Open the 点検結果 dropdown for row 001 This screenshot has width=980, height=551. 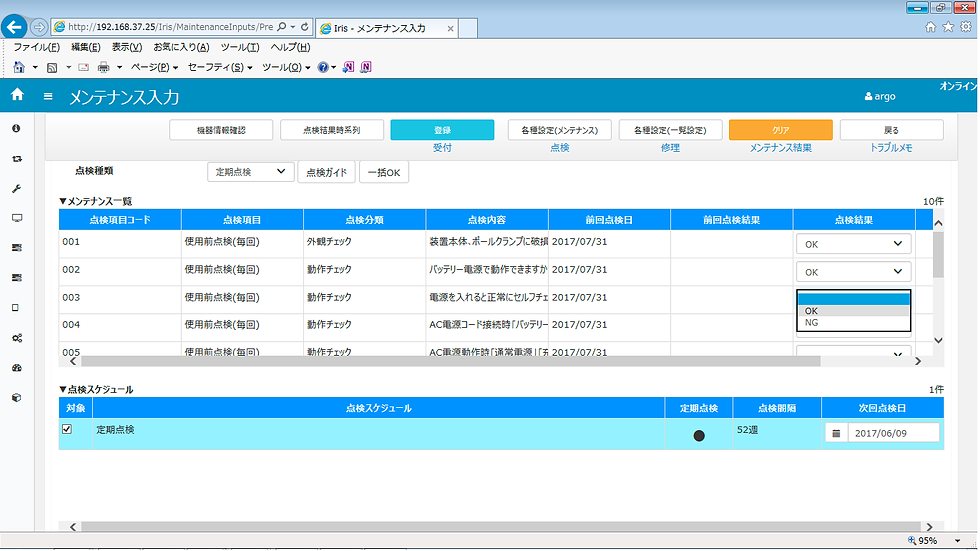point(853,244)
